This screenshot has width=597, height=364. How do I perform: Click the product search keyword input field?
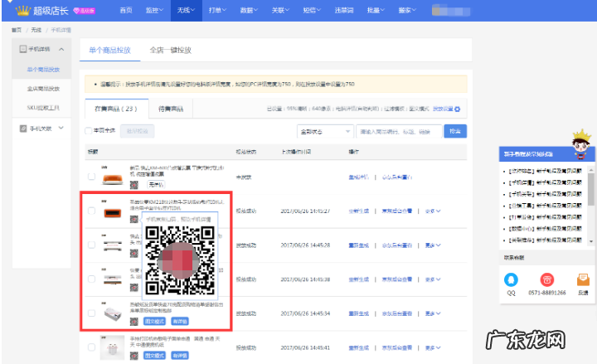tap(399, 131)
